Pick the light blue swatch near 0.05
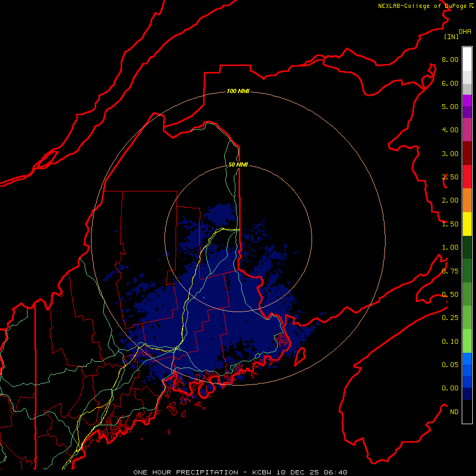 (467, 359)
